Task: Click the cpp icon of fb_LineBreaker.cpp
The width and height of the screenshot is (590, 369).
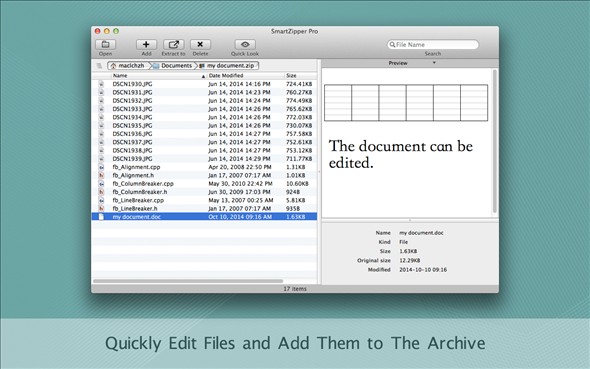Action: [x=101, y=200]
